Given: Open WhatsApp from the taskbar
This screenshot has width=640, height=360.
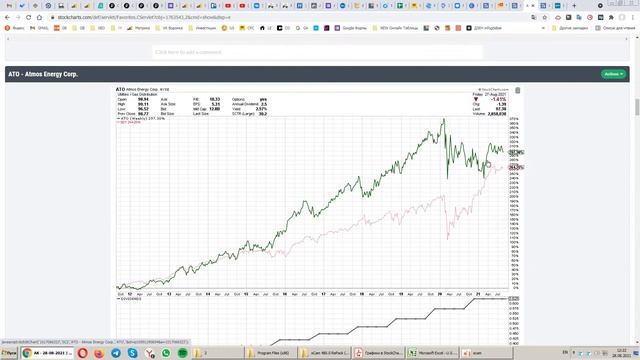Looking at the screenshot, I should pyautogui.click(x=166, y=353).
